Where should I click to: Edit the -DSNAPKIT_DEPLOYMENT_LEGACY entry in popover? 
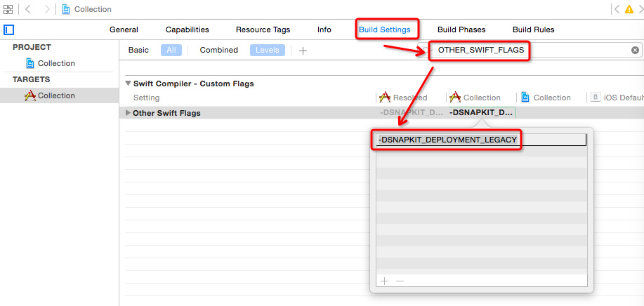(481, 140)
